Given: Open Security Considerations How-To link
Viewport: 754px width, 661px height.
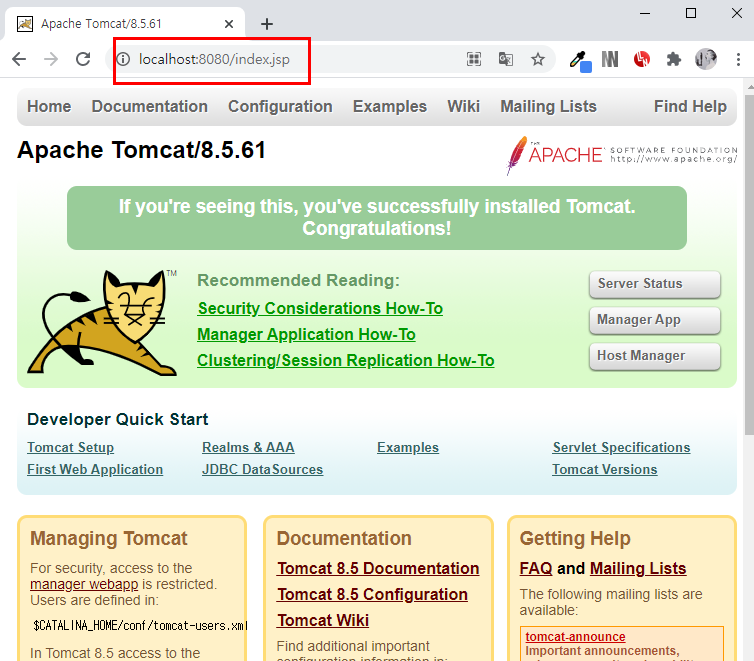Looking at the screenshot, I should tap(320, 309).
